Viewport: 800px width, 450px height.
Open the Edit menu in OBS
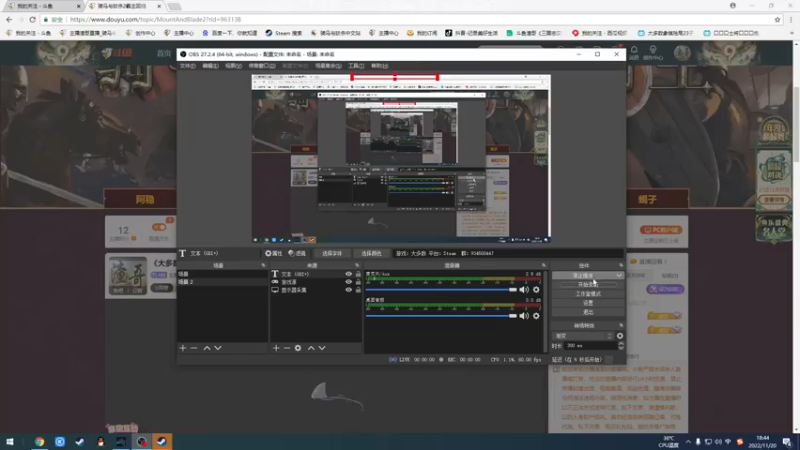(x=210, y=66)
